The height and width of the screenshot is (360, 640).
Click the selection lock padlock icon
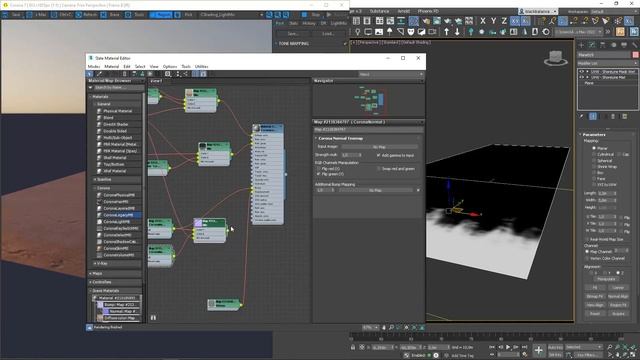coord(353,347)
